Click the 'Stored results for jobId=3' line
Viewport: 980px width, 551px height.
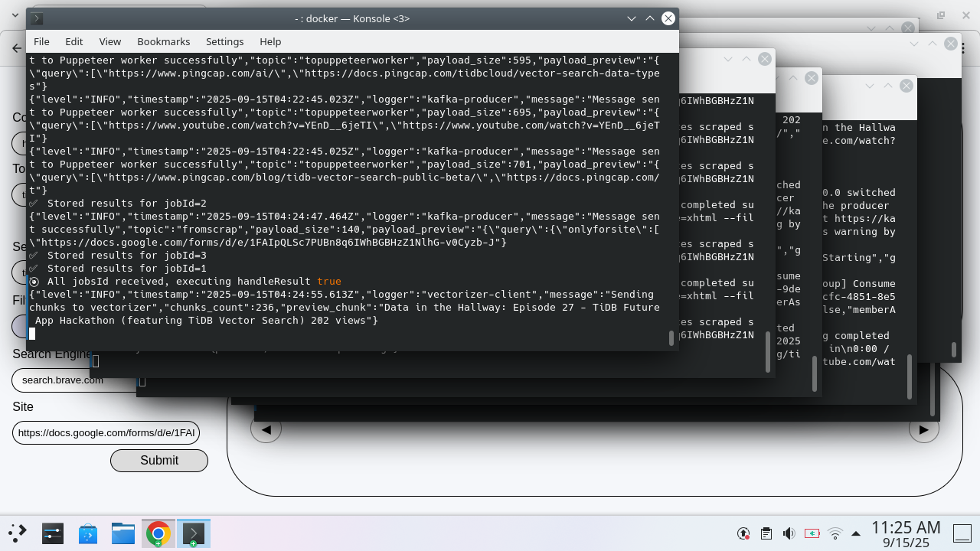(x=118, y=256)
